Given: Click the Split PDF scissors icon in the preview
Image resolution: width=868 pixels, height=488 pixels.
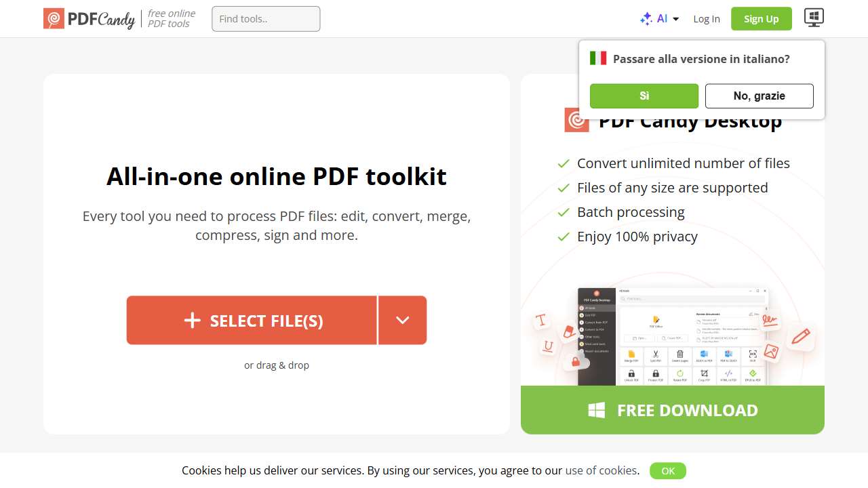Looking at the screenshot, I should (x=655, y=353).
